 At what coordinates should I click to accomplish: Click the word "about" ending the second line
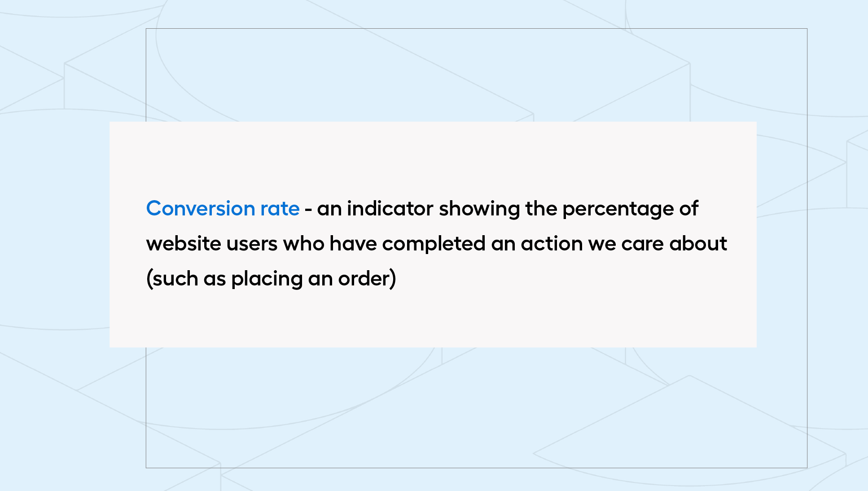tap(698, 244)
